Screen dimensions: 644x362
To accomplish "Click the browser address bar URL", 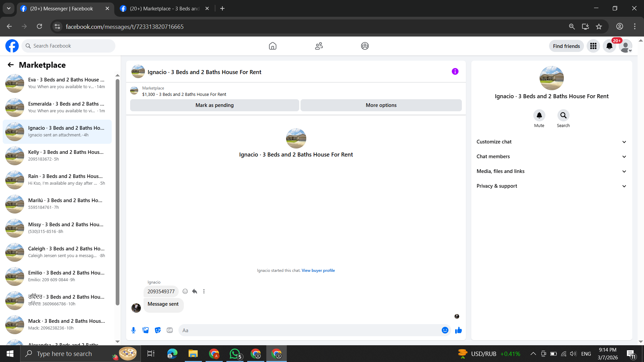I will 125,26.
